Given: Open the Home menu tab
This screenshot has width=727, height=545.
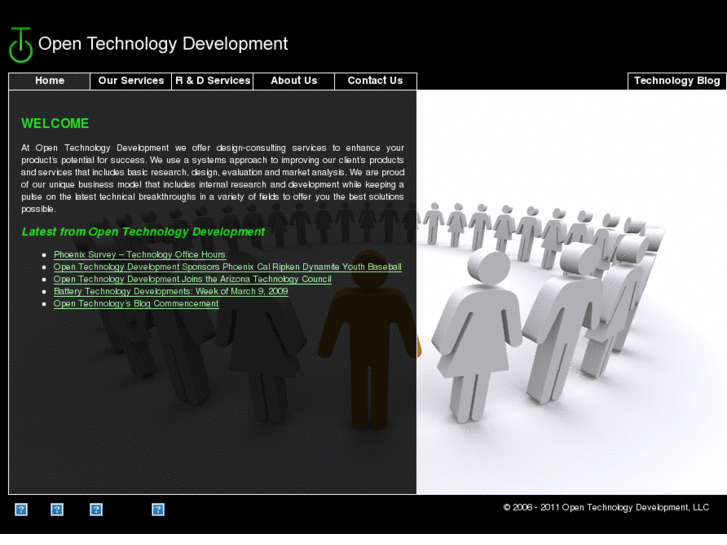Looking at the screenshot, I should 49,81.
